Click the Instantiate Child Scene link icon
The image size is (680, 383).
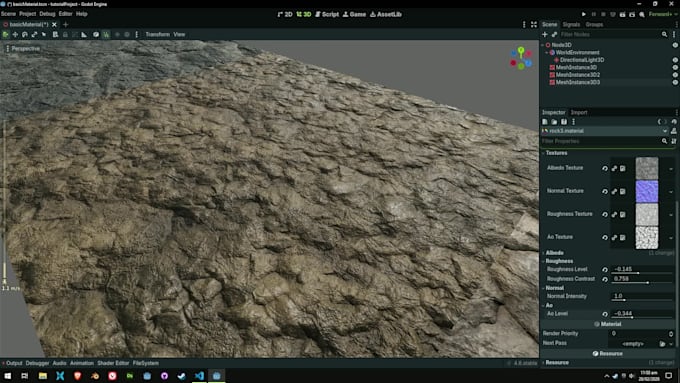click(554, 34)
